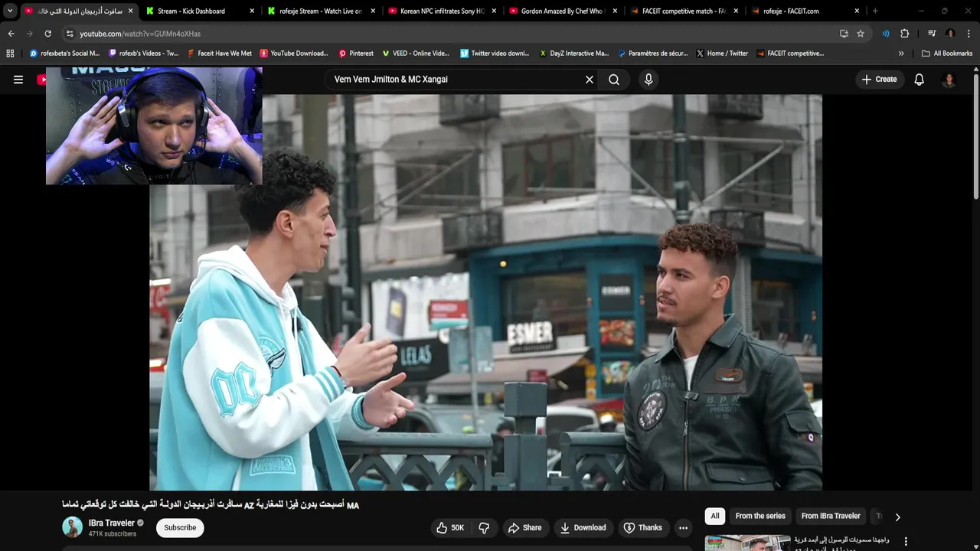The width and height of the screenshot is (980, 551).
Task: Open the All Bookmarks folder
Action: pyautogui.click(x=947, y=54)
